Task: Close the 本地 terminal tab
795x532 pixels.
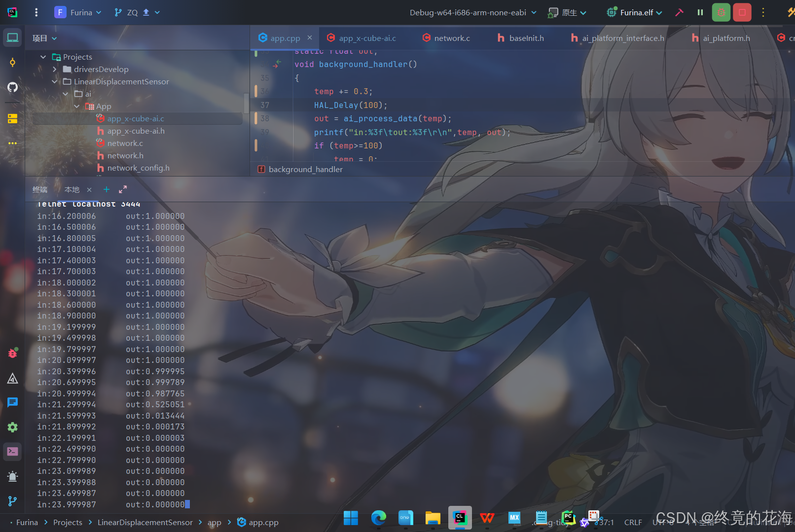Action: [x=89, y=190]
